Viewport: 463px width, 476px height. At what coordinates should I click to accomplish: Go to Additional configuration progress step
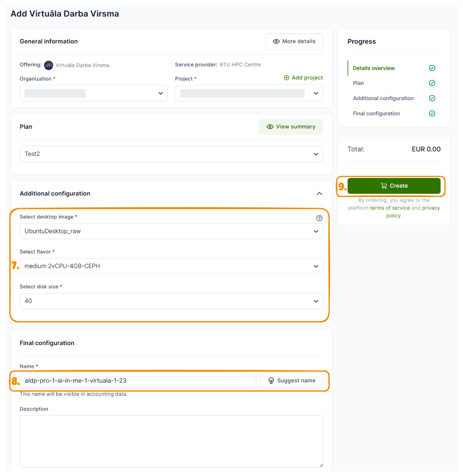pos(383,98)
